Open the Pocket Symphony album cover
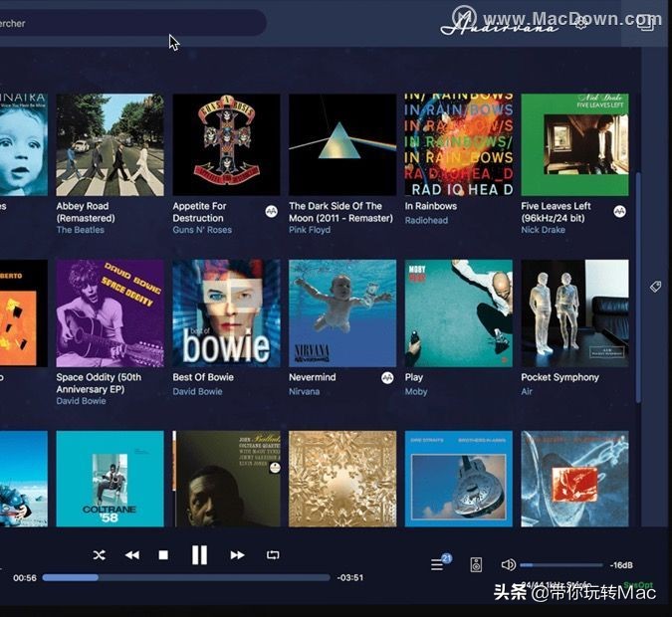Screen dimensions: 672x617 coord(574,313)
